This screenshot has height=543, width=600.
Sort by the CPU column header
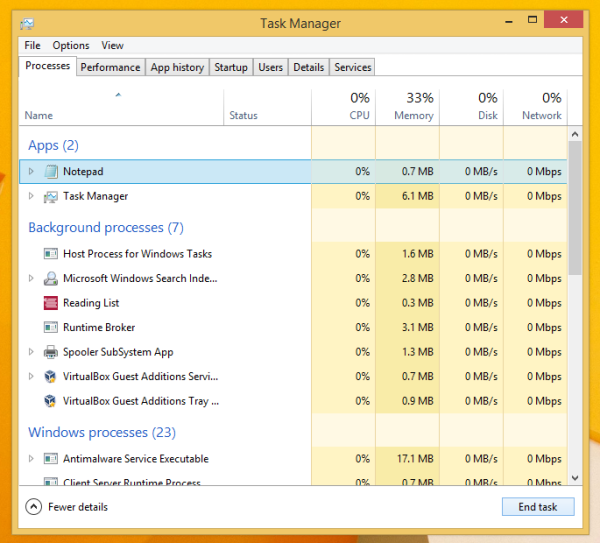tap(344, 107)
